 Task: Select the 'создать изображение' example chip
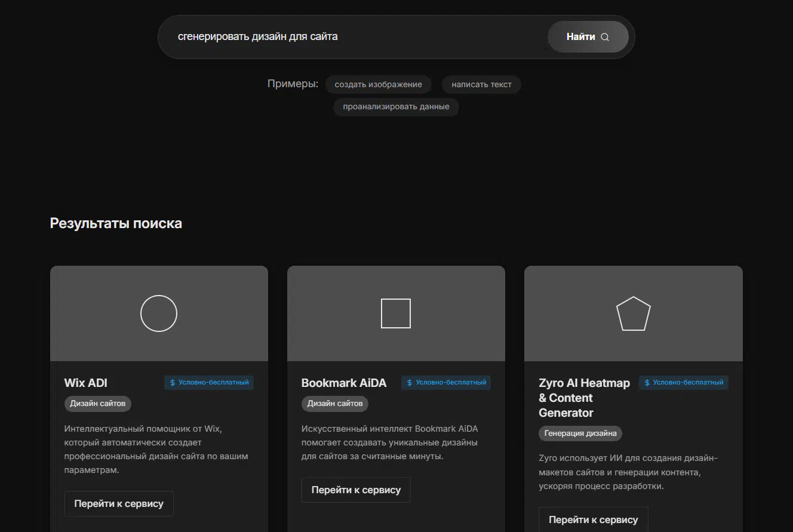point(378,85)
